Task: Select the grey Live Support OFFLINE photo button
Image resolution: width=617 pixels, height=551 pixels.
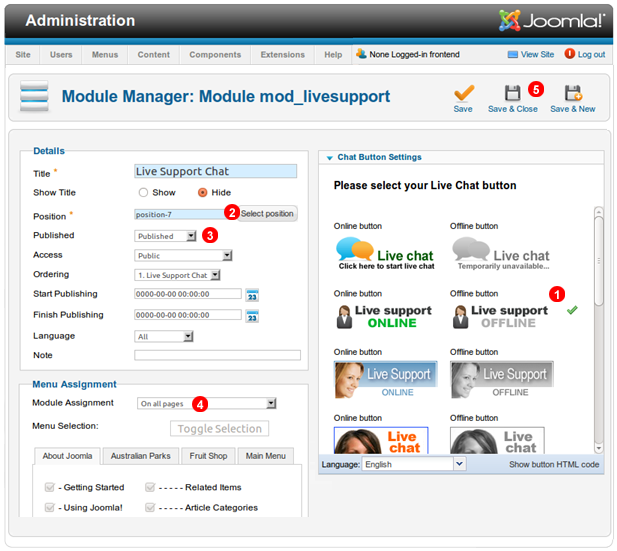Action: [502, 379]
